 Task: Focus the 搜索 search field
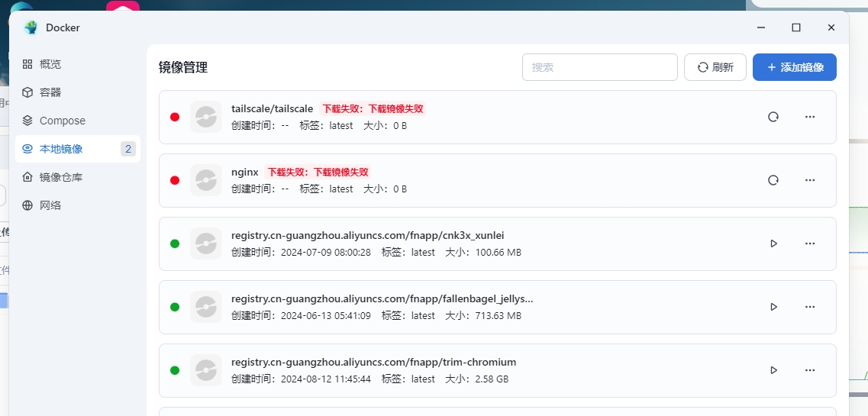600,67
